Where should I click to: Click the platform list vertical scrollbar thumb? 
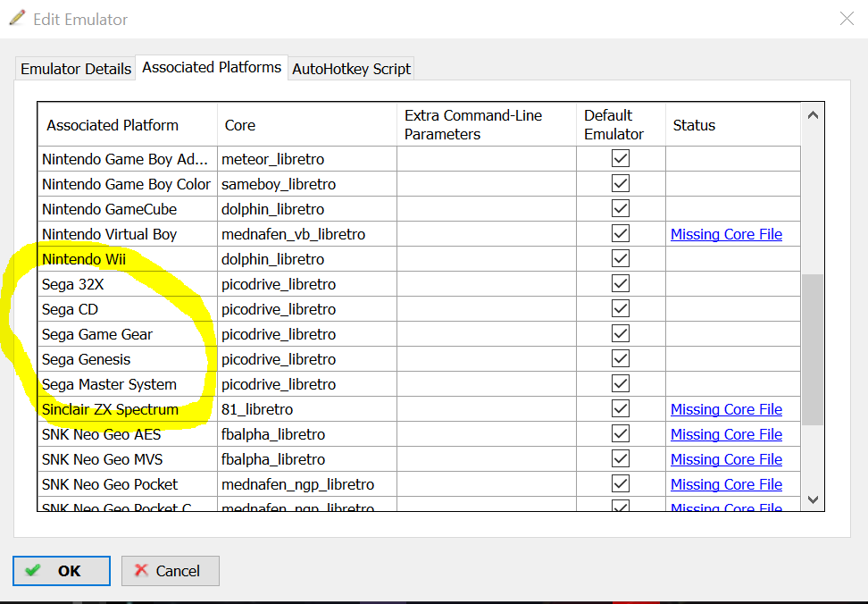coord(813,349)
